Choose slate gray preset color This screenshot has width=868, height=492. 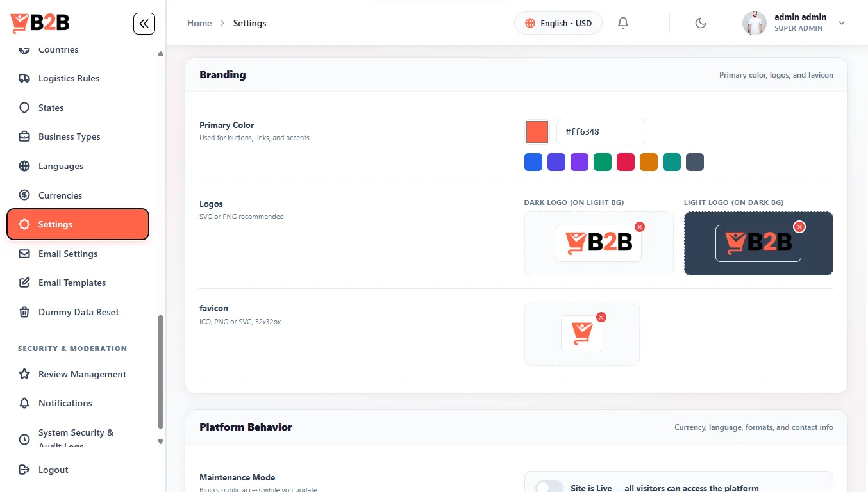pos(695,162)
